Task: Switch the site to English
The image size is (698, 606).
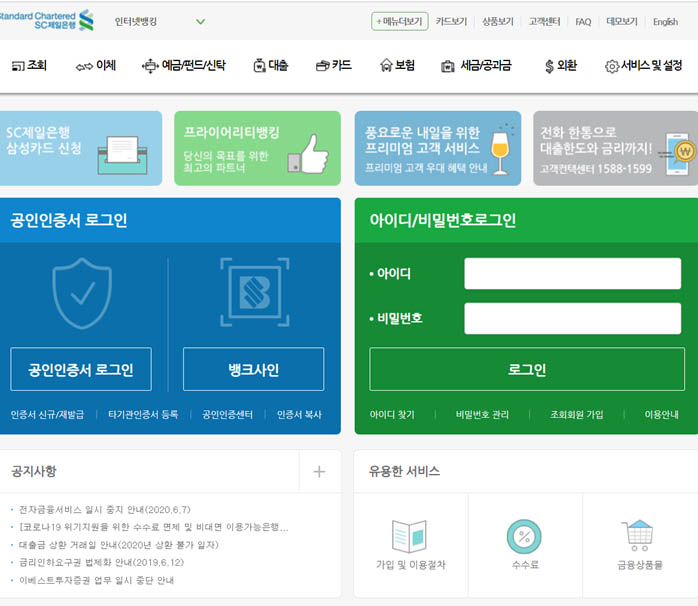Action: tap(666, 22)
